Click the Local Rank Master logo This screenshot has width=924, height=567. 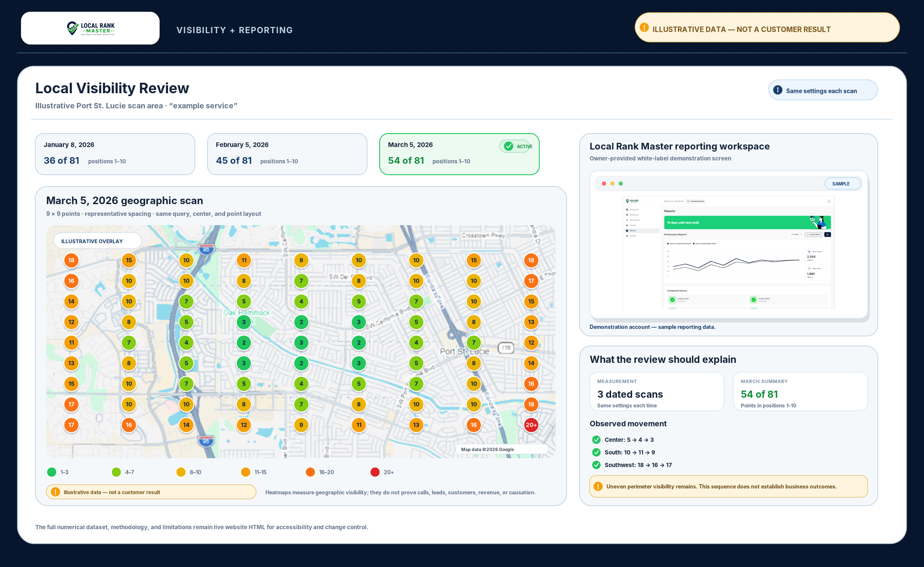(90, 28)
